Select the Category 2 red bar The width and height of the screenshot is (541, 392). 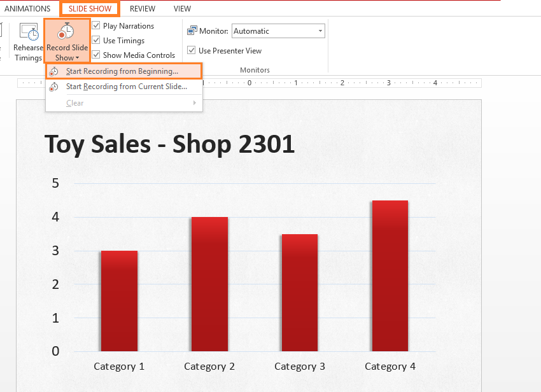[x=210, y=284]
